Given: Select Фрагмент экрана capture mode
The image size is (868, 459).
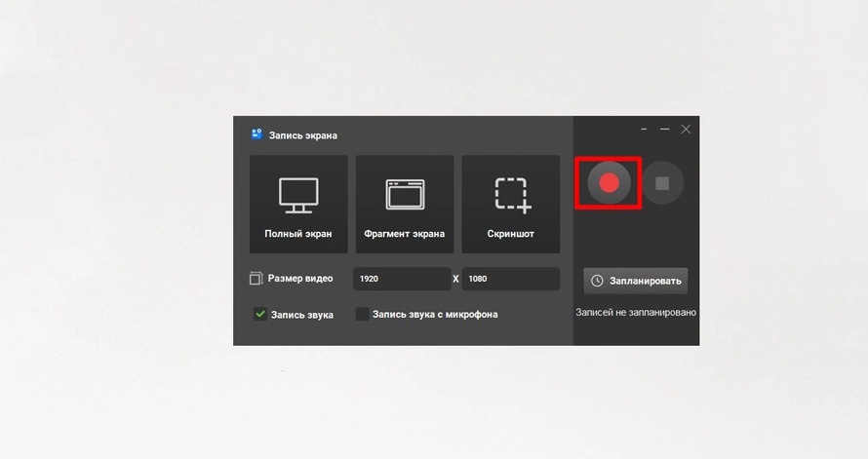Looking at the screenshot, I should (x=405, y=204).
